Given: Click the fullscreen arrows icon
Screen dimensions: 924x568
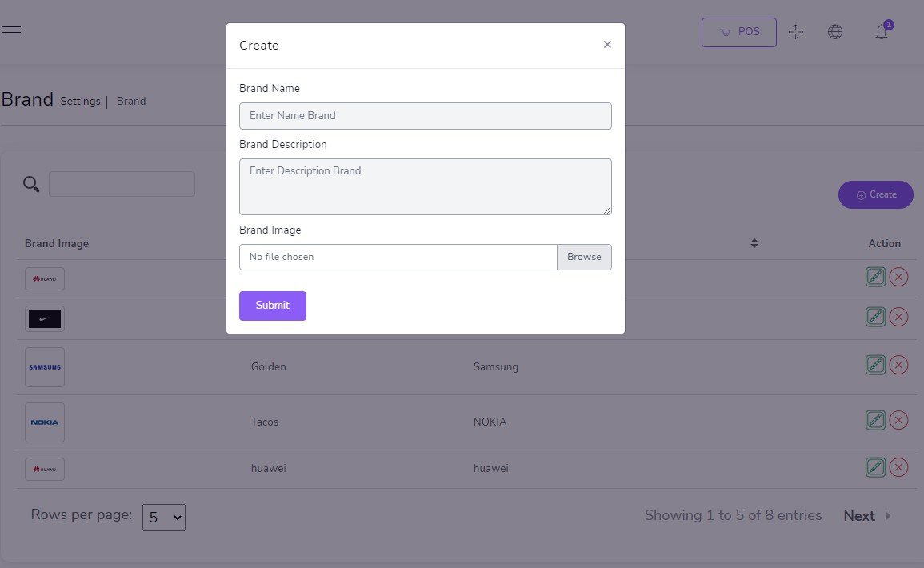Looking at the screenshot, I should (x=795, y=32).
